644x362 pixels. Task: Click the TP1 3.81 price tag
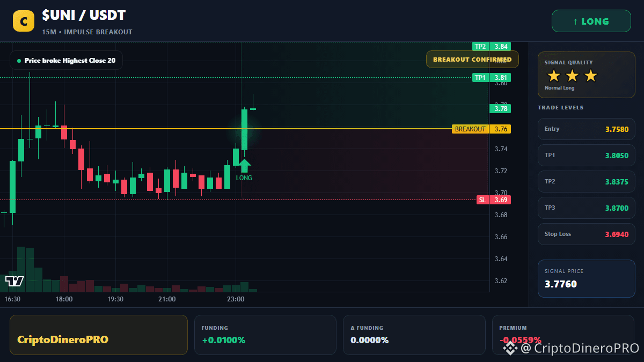(492, 77)
